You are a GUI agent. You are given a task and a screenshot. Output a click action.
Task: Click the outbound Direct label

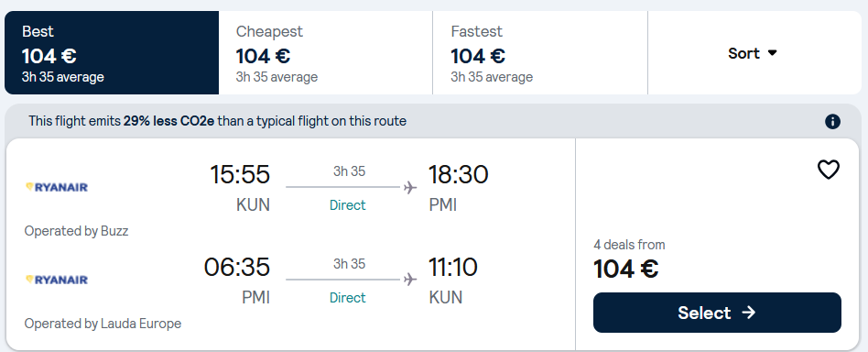348,205
